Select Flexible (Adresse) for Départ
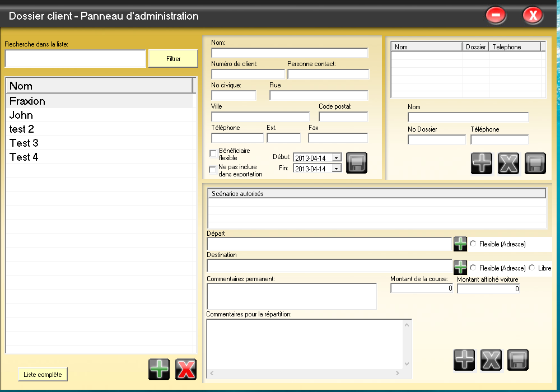Screen dimensions: 560x392 pyautogui.click(x=473, y=244)
